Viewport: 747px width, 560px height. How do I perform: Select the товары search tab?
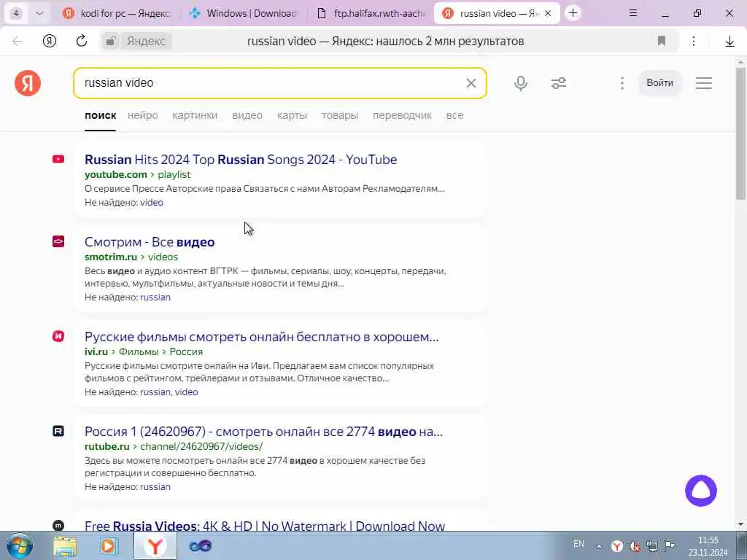[340, 115]
